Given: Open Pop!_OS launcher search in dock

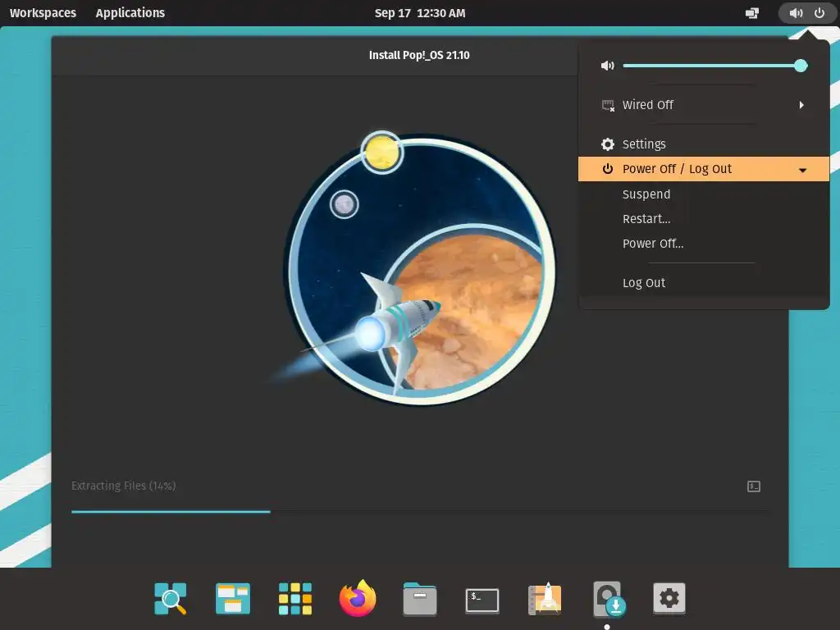Looking at the screenshot, I should [171, 598].
